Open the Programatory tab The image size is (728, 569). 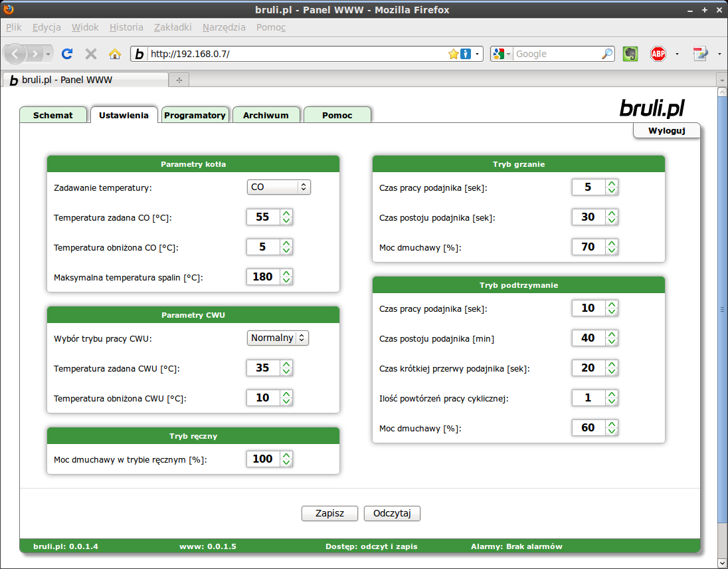(195, 115)
